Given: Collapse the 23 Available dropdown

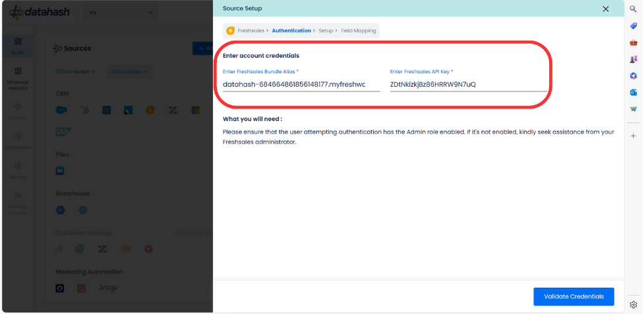Looking at the screenshot, I should pos(129,72).
